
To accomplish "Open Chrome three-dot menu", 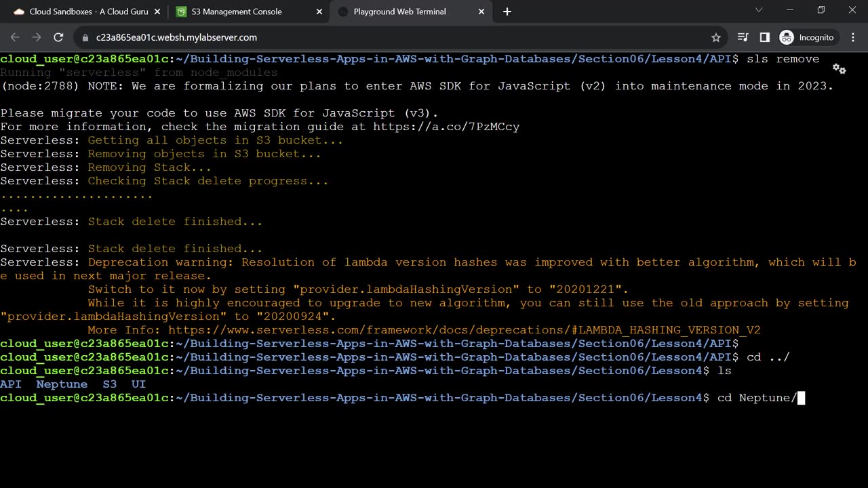I will point(853,37).
